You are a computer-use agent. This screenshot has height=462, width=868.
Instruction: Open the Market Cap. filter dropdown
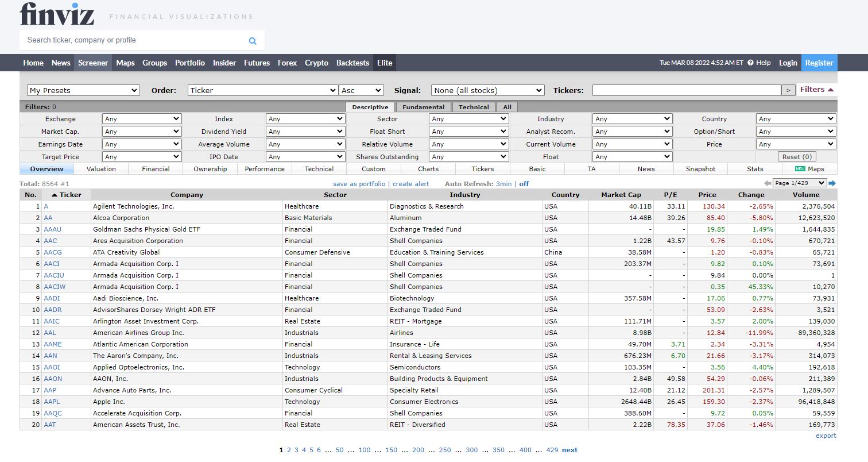point(142,132)
